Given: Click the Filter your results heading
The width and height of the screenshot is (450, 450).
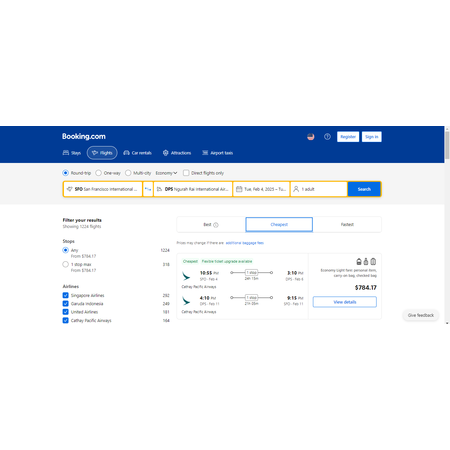Looking at the screenshot, I should [82, 220].
